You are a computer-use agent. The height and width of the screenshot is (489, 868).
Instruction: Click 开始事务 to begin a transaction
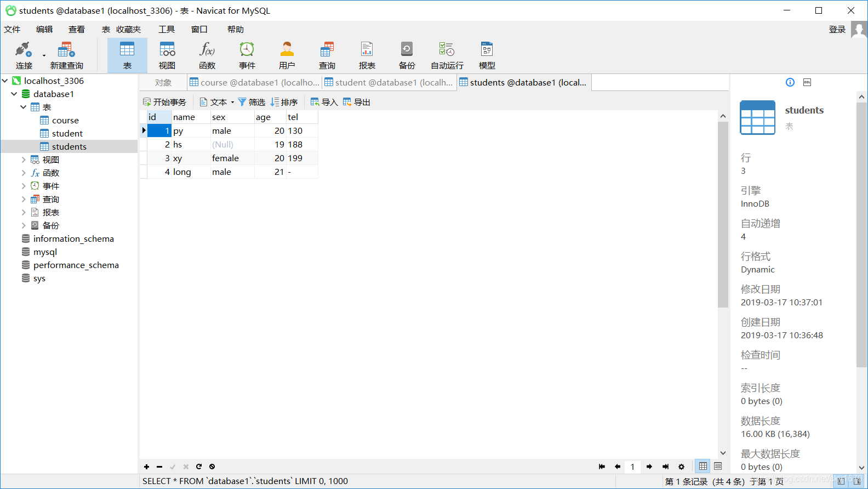coord(164,102)
